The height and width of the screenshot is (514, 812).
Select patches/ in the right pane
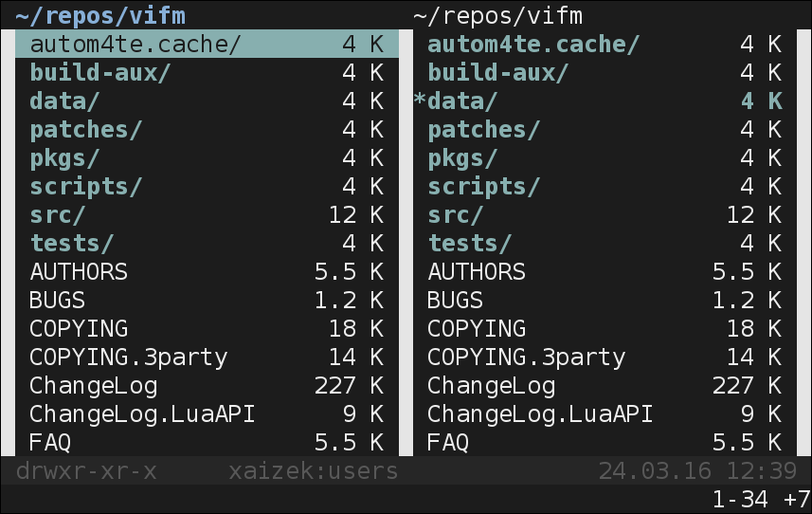click(604, 130)
